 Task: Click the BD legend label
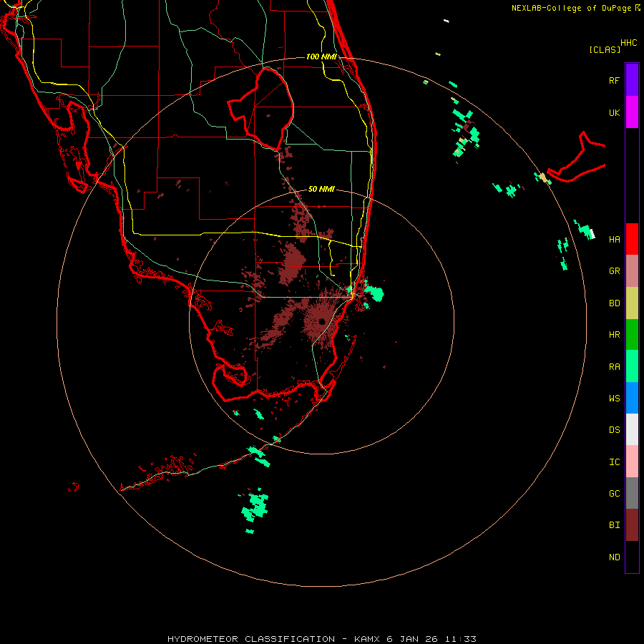pyautogui.click(x=615, y=303)
